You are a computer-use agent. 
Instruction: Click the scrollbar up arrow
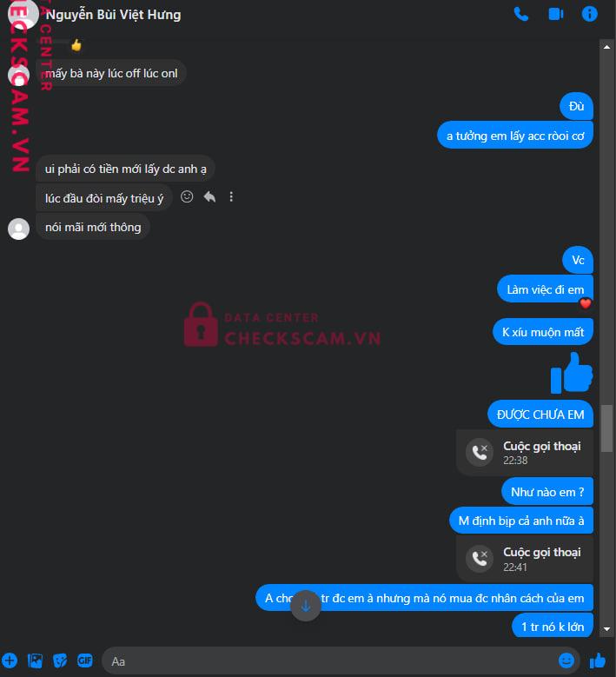click(606, 47)
